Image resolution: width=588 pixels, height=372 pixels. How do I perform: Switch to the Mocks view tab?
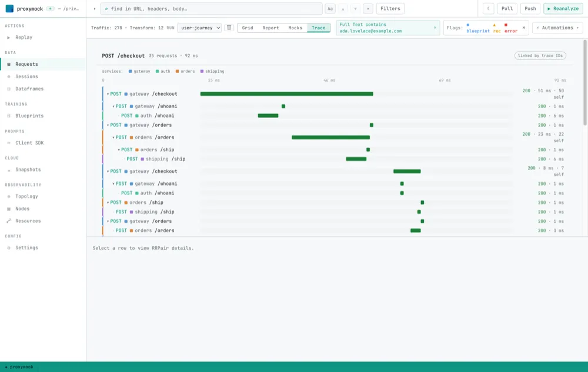(x=295, y=28)
